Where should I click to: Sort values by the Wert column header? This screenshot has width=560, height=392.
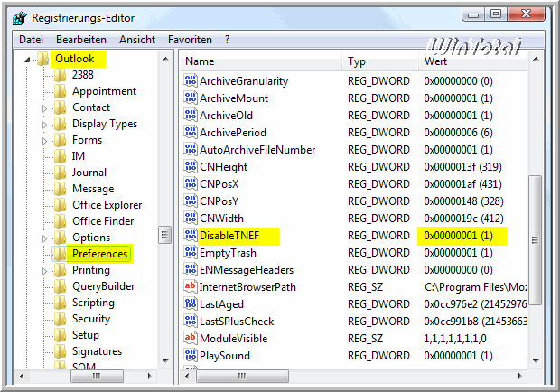click(x=473, y=61)
